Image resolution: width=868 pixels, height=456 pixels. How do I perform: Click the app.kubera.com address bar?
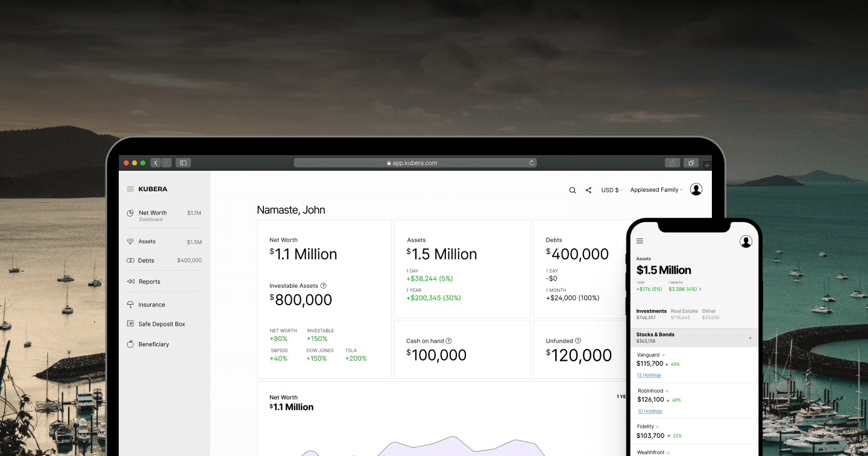tap(415, 163)
